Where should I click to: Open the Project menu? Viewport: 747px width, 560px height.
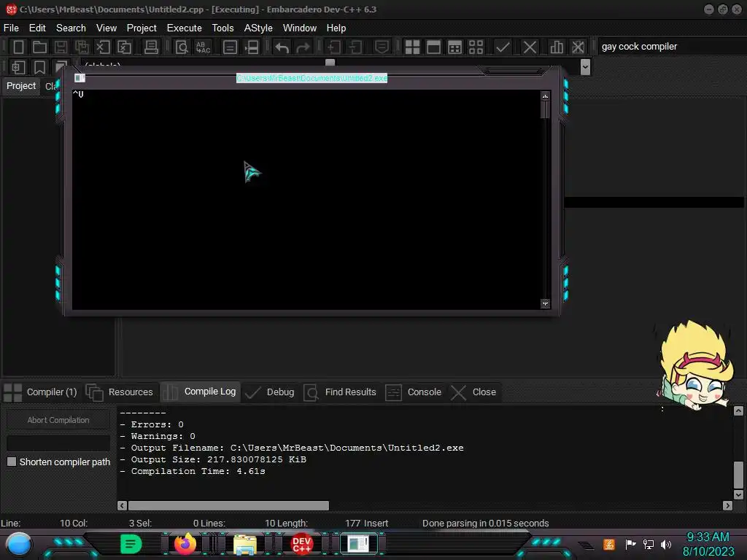pyautogui.click(x=142, y=28)
